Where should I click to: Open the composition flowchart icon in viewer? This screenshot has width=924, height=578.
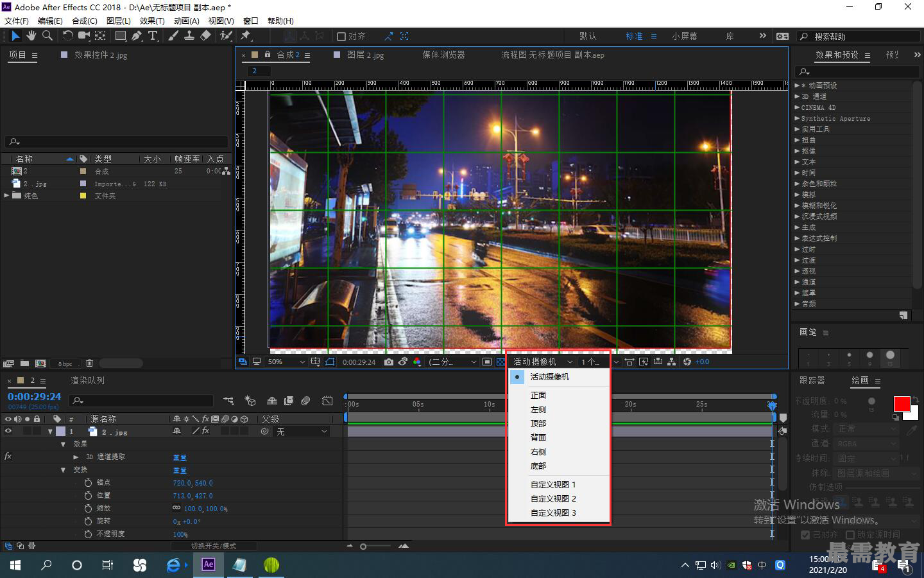(x=671, y=362)
